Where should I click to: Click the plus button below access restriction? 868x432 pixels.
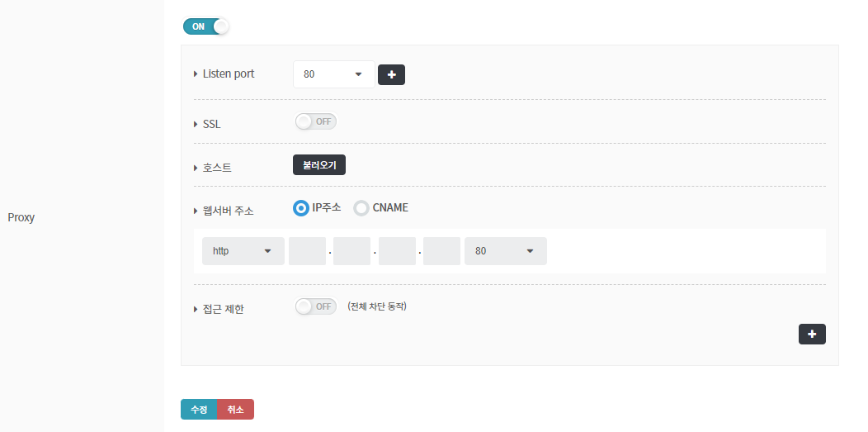point(812,334)
